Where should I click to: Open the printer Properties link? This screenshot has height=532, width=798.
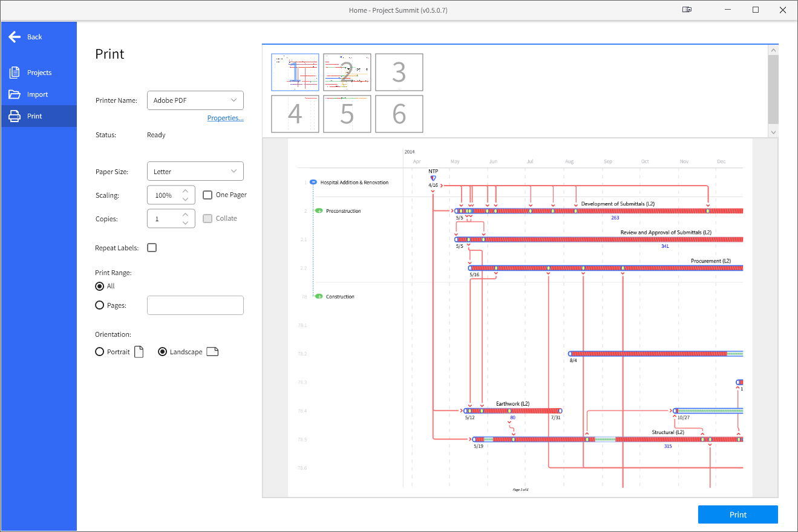click(225, 118)
